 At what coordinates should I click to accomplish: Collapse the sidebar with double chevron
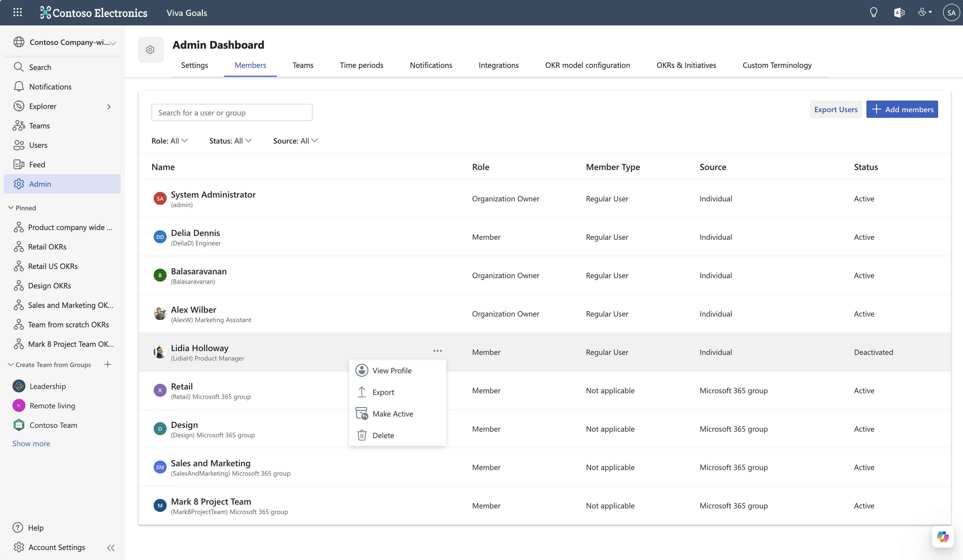coord(111,548)
